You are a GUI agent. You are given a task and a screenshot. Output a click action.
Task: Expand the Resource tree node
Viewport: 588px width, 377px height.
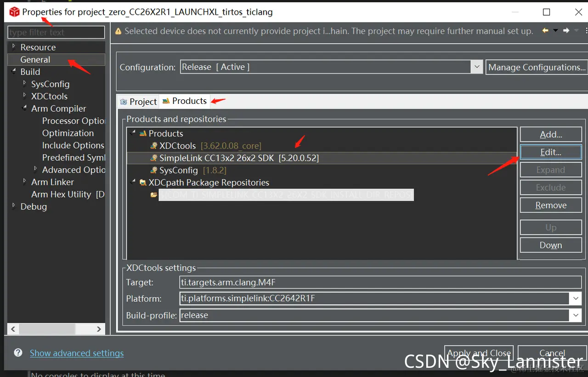coord(14,46)
